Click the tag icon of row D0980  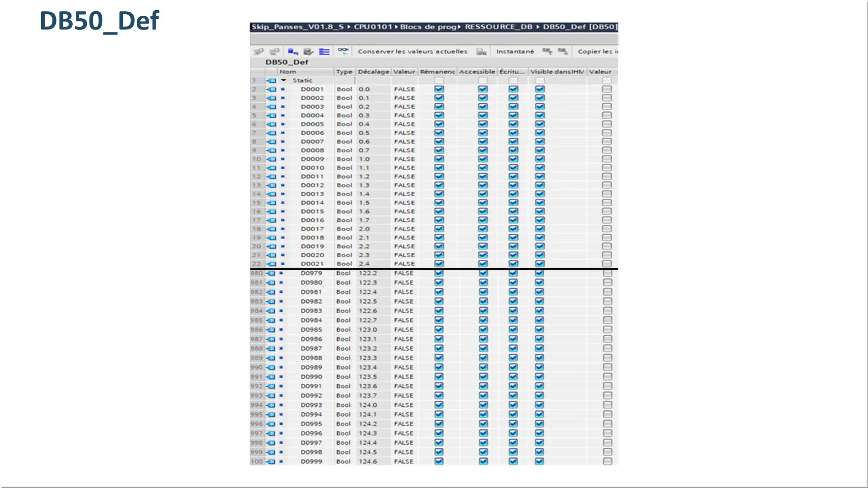click(x=271, y=283)
